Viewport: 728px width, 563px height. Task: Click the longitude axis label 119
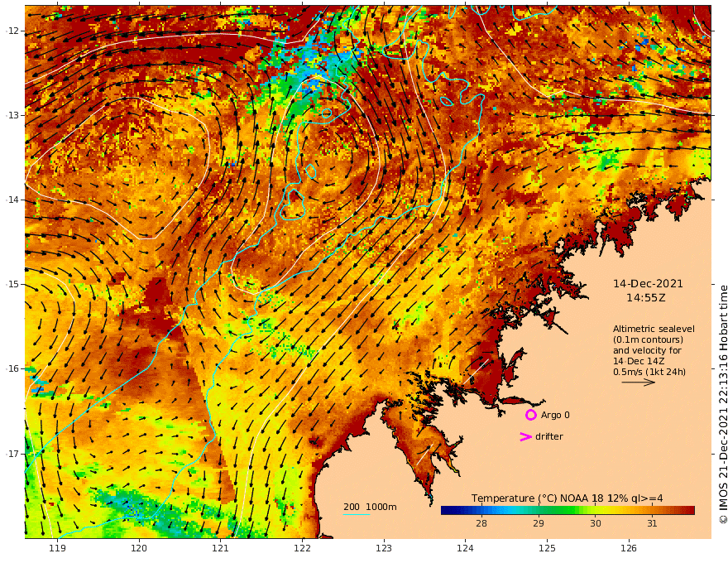pyautogui.click(x=57, y=548)
